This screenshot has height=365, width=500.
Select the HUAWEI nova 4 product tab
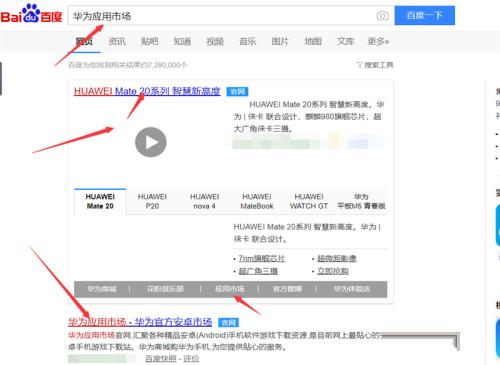pyautogui.click(x=204, y=201)
